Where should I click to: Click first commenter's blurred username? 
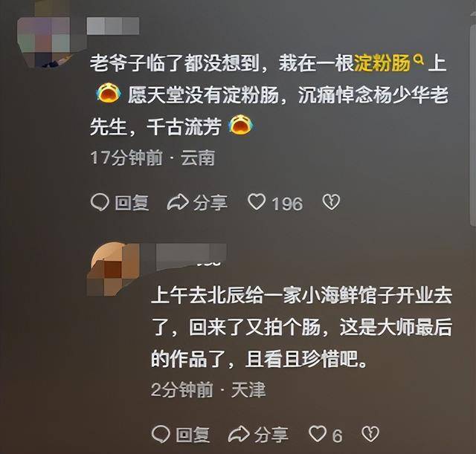[x=113, y=26]
